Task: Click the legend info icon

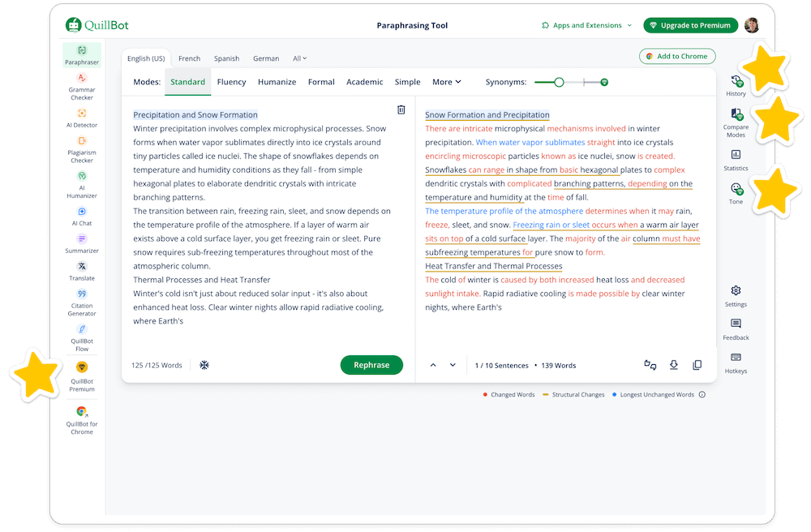Action: tap(702, 394)
